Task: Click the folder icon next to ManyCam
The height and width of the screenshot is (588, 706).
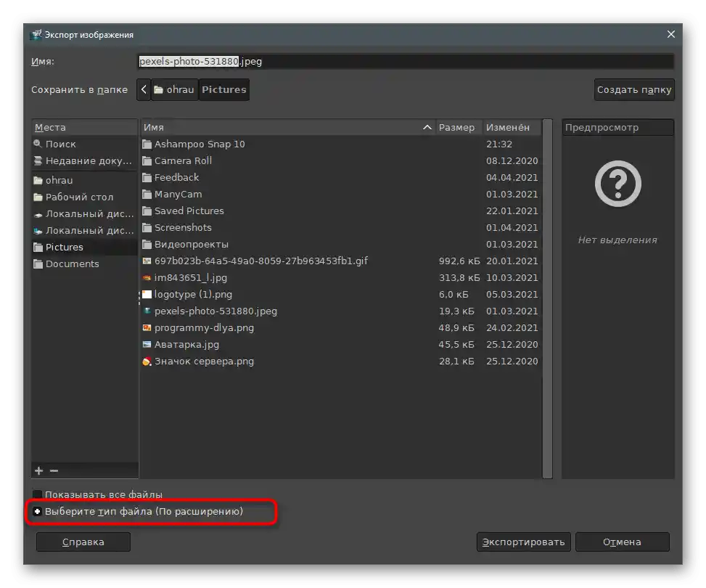Action: tap(147, 195)
